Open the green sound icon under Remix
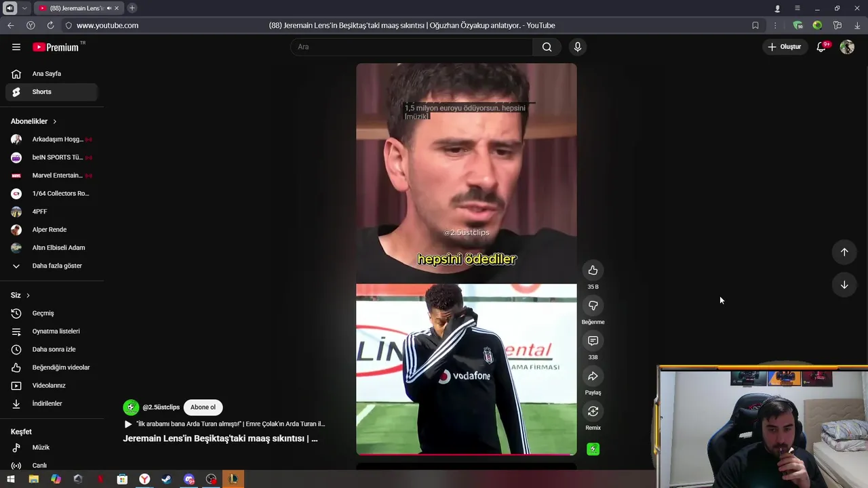868x488 pixels. pyautogui.click(x=593, y=449)
